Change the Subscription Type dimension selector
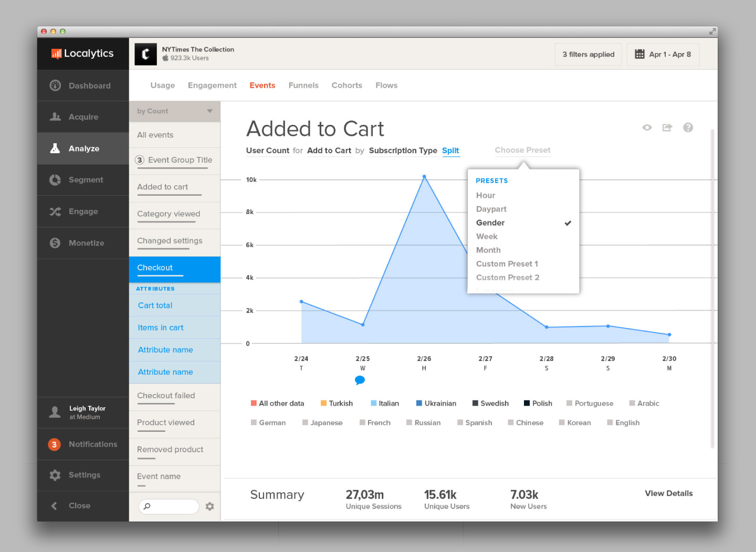 pyautogui.click(x=403, y=151)
